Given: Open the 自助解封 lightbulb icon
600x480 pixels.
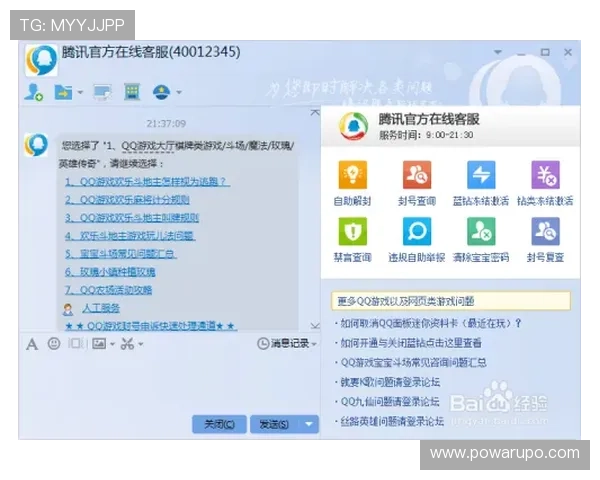Looking at the screenshot, I should click(352, 175).
